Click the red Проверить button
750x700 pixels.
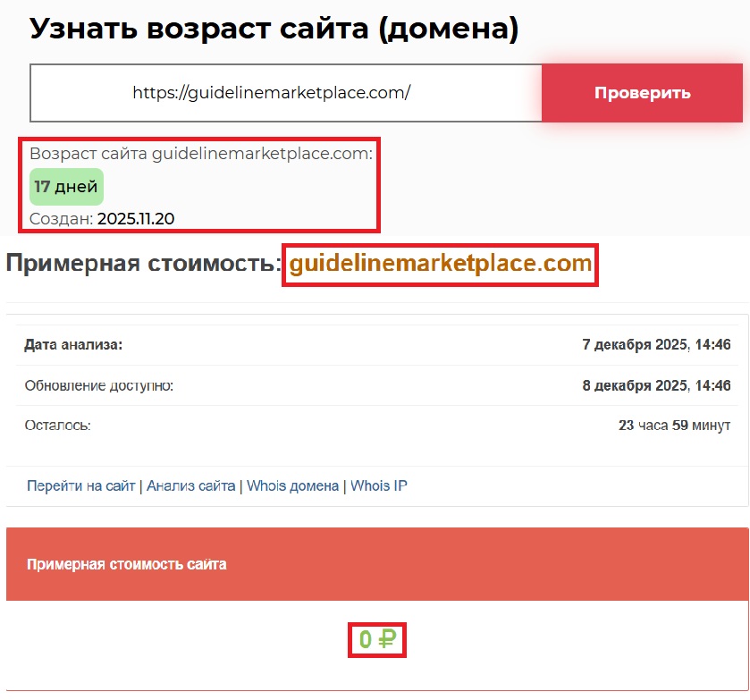pos(642,92)
